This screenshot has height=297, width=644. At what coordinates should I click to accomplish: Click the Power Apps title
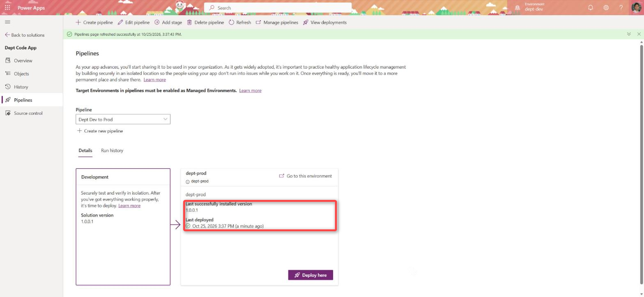pyautogui.click(x=31, y=8)
